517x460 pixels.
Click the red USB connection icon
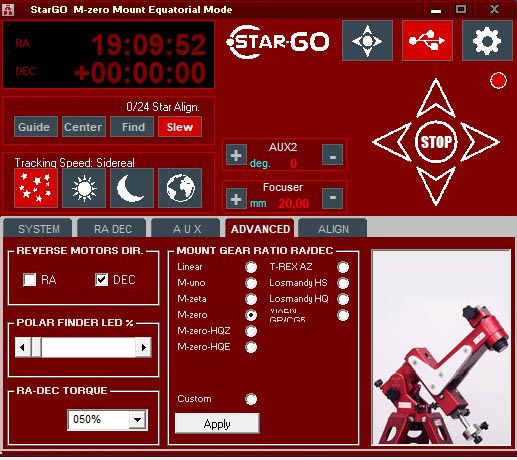click(427, 41)
